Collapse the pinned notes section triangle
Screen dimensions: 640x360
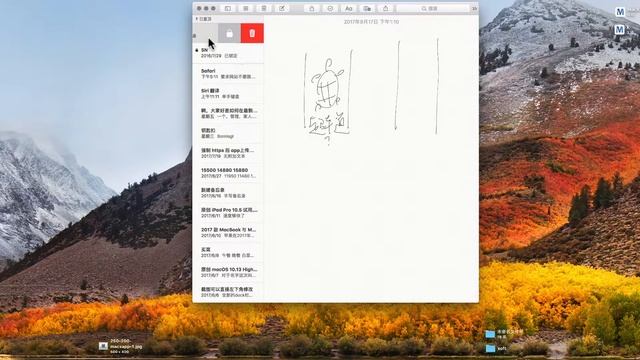[196, 19]
